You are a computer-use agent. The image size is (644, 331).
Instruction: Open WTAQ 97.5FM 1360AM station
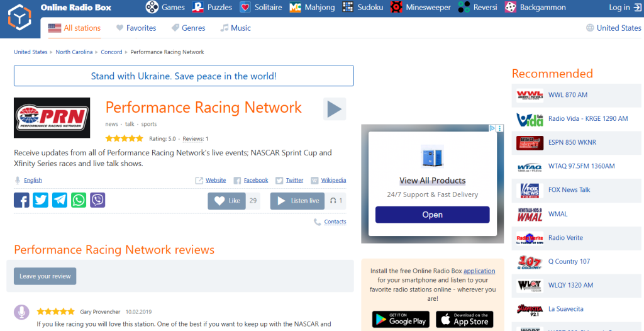point(582,167)
